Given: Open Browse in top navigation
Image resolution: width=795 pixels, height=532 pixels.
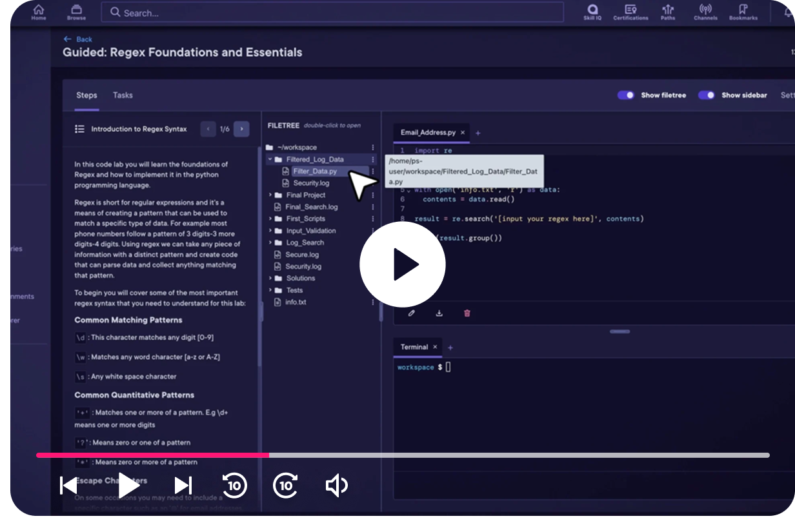Looking at the screenshot, I should click(76, 12).
